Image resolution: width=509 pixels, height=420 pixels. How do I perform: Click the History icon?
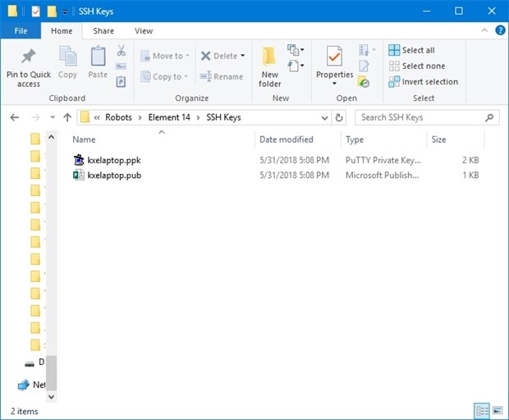tap(364, 82)
